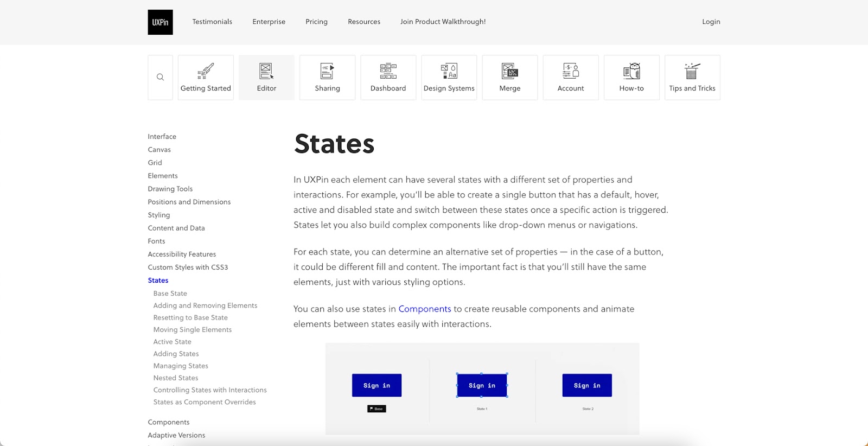Click the UXPin logo
This screenshot has height=446, width=868.
(x=160, y=22)
